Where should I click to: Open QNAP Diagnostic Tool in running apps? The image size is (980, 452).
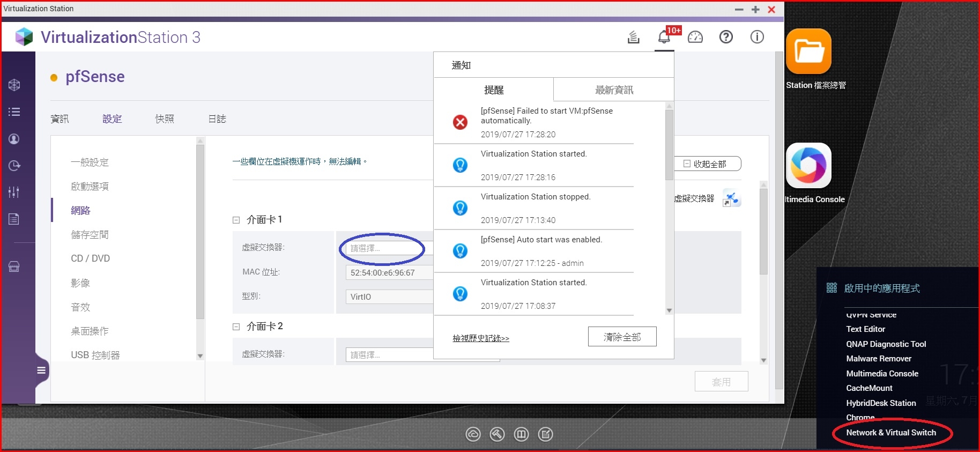886,344
